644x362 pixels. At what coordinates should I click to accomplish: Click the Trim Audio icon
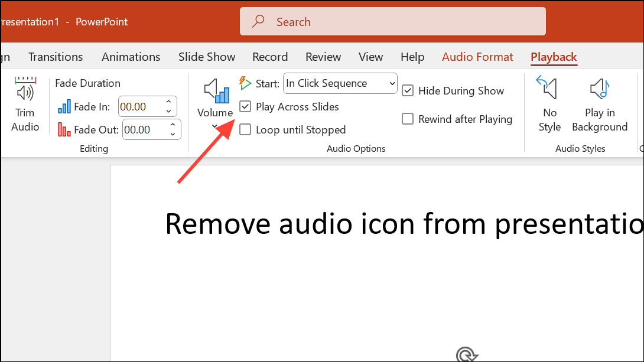pyautogui.click(x=25, y=90)
